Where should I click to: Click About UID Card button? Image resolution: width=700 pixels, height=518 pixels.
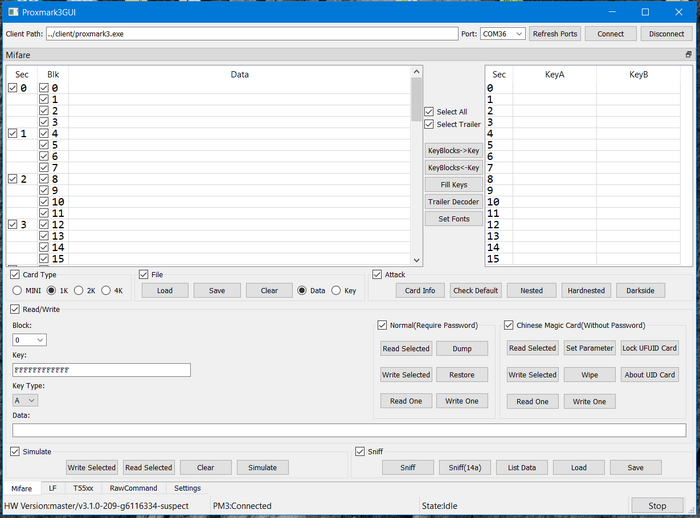point(650,375)
